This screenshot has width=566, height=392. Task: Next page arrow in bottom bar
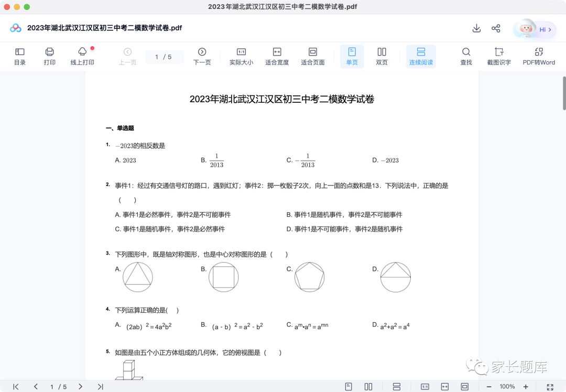pos(80,387)
